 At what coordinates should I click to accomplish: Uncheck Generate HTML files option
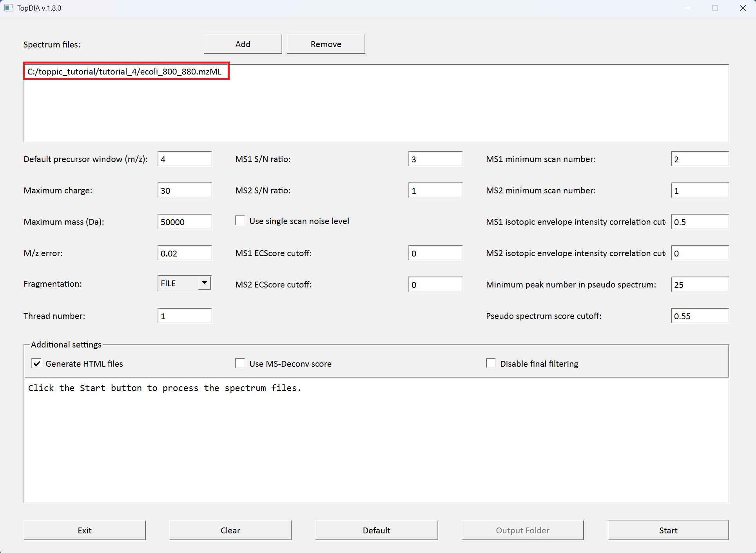[x=36, y=364]
